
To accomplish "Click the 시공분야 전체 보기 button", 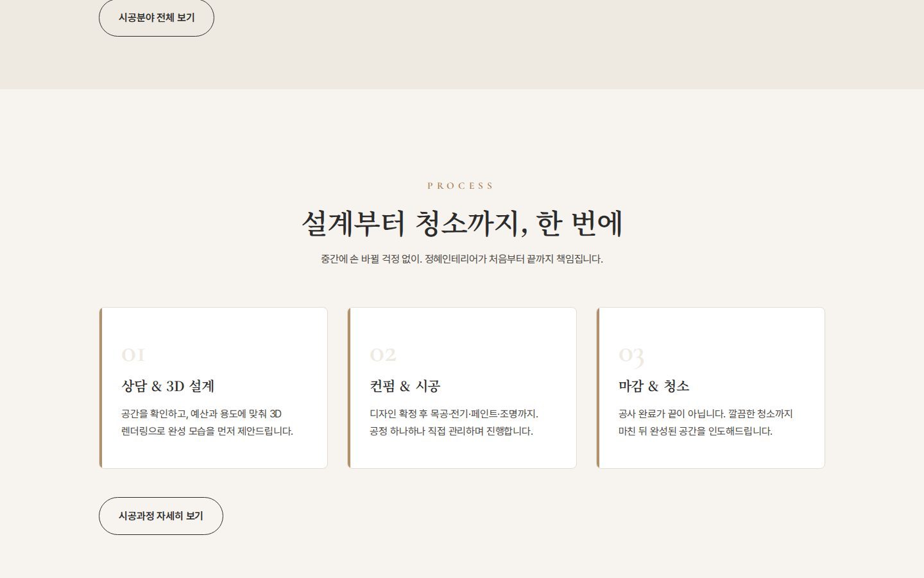I will (157, 17).
